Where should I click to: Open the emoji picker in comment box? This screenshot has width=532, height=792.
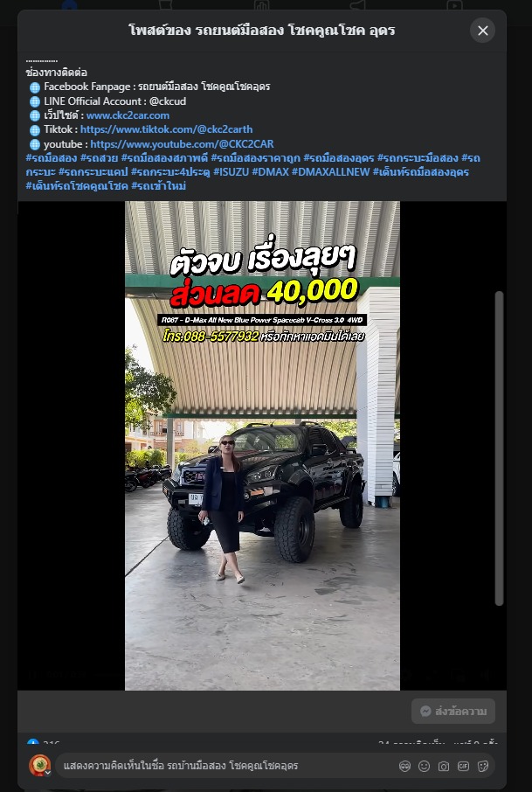[424, 766]
